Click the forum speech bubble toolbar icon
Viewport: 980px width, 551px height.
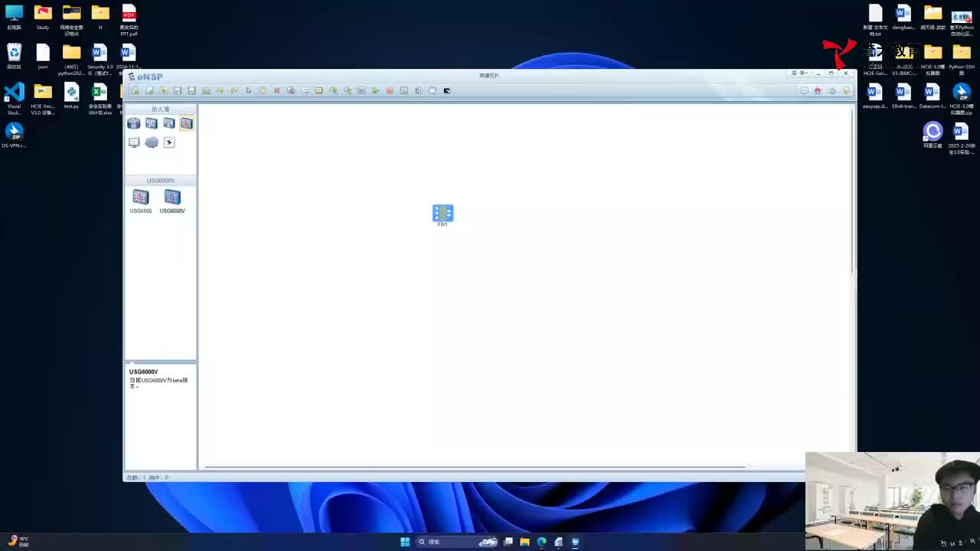804,90
